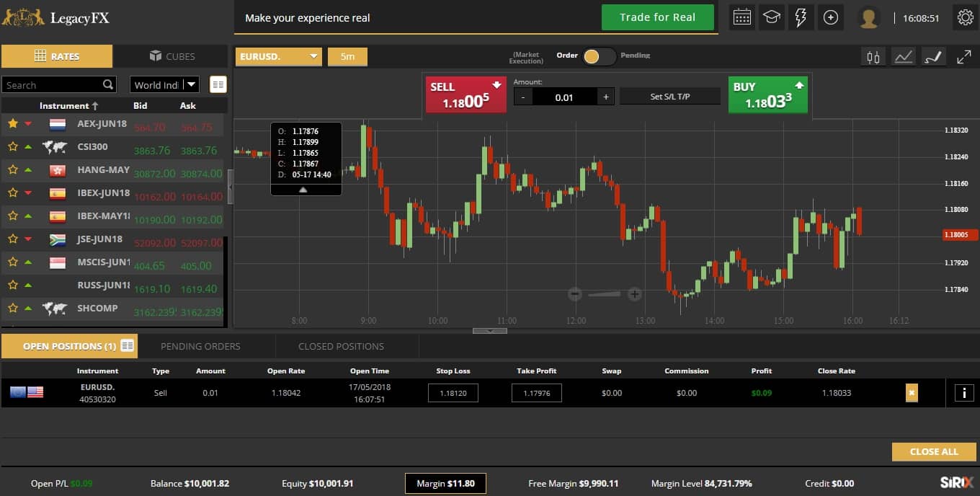Toggle favorite star for CSI300
Image resolution: width=980 pixels, height=496 pixels.
(12, 147)
